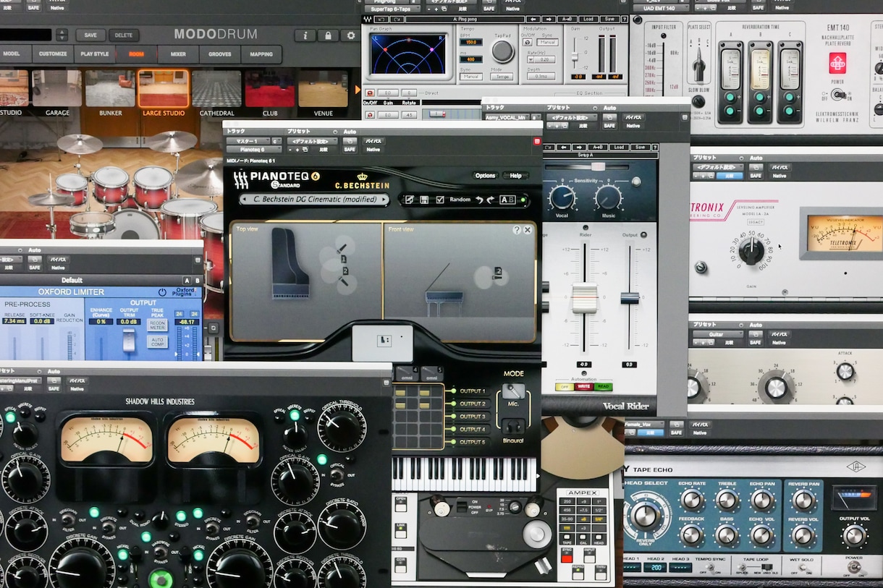Switch to the GROOVES tab
883x588 pixels.
(x=220, y=54)
